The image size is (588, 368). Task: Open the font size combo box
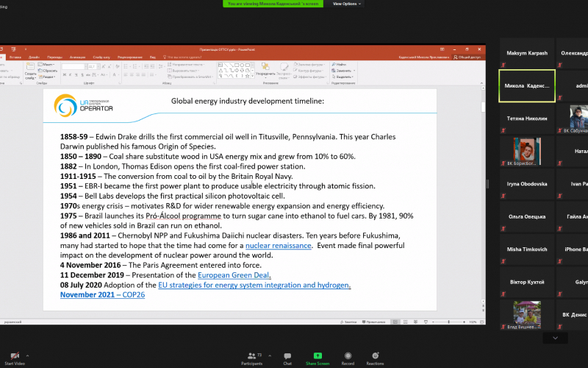94,66
